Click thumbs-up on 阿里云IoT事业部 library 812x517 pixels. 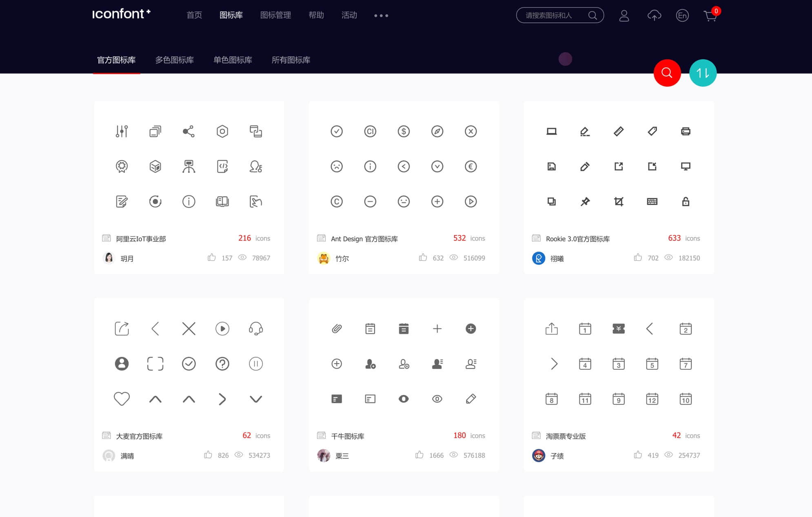[211, 258]
